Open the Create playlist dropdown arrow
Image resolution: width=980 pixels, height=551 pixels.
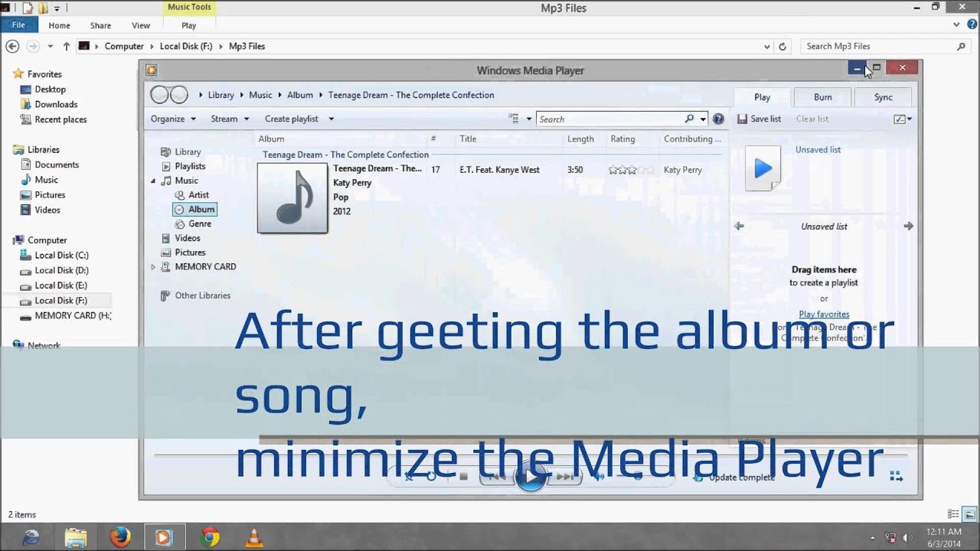coord(331,119)
